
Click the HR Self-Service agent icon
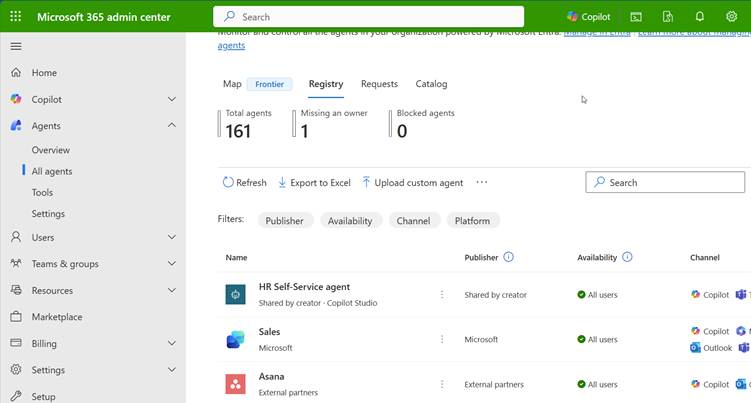[235, 295]
